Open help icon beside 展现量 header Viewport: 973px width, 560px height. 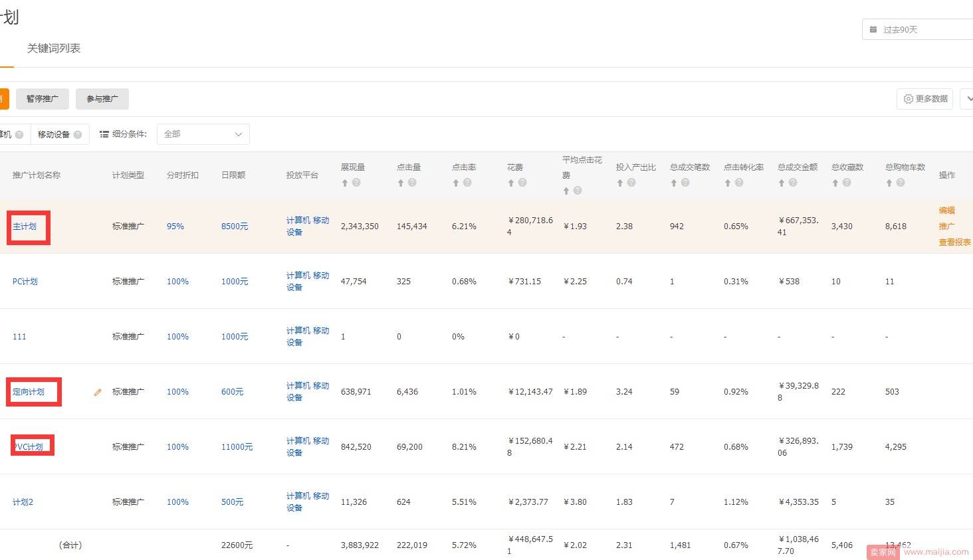pyautogui.click(x=356, y=183)
